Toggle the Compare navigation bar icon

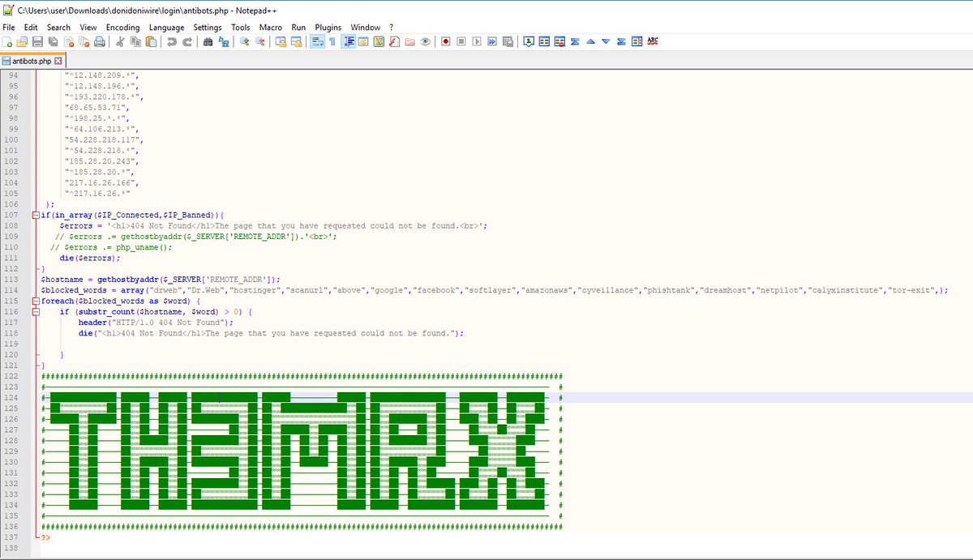pos(637,41)
